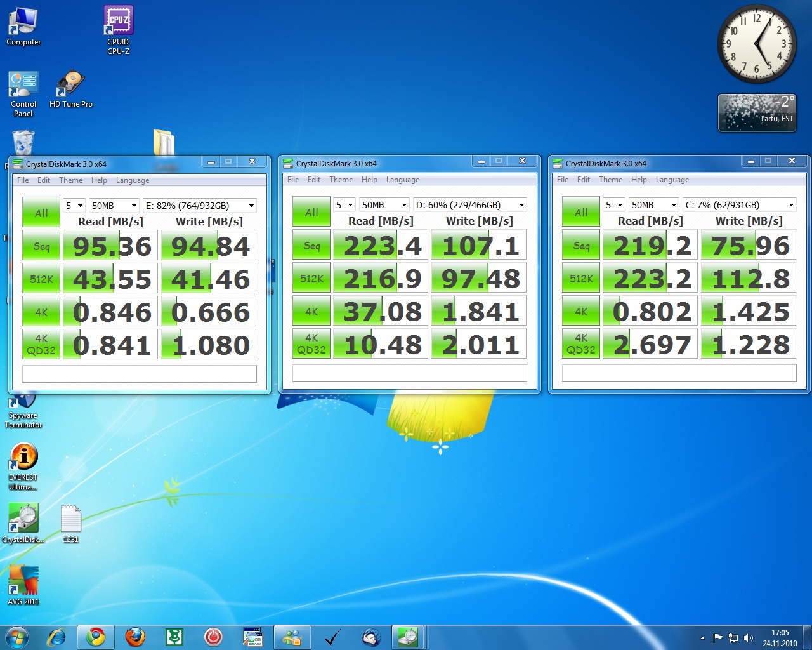Open Thunderbird from the taskbar
Image resolution: width=812 pixels, height=650 pixels.
(371, 637)
